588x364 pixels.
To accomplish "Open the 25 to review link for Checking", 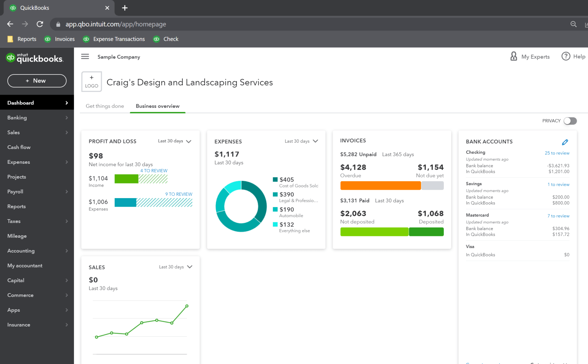I will (x=557, y=153).
